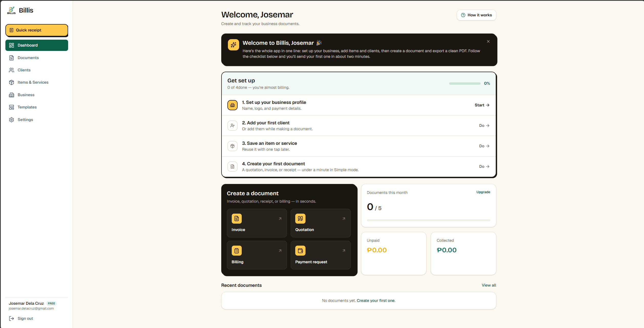The width and height of the screenshot is (644, 328).
Task: Click the add client step icon
Action: point(232,126)
